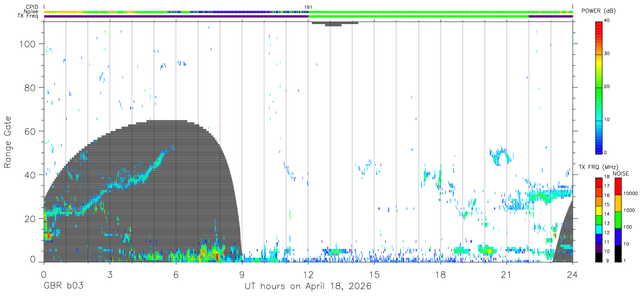This screenshot has width=644, height=297.
Task: Click the x-axis tick label '12'
Action: coord(308,274)
